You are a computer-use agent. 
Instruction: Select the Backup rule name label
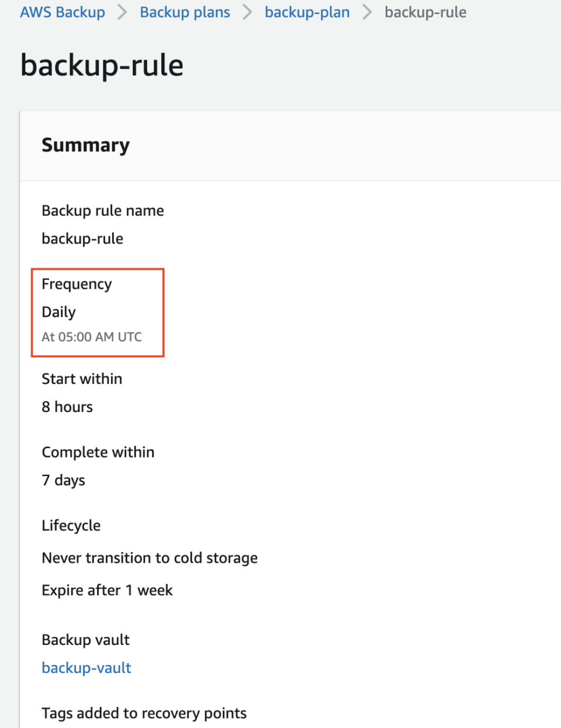102,210
